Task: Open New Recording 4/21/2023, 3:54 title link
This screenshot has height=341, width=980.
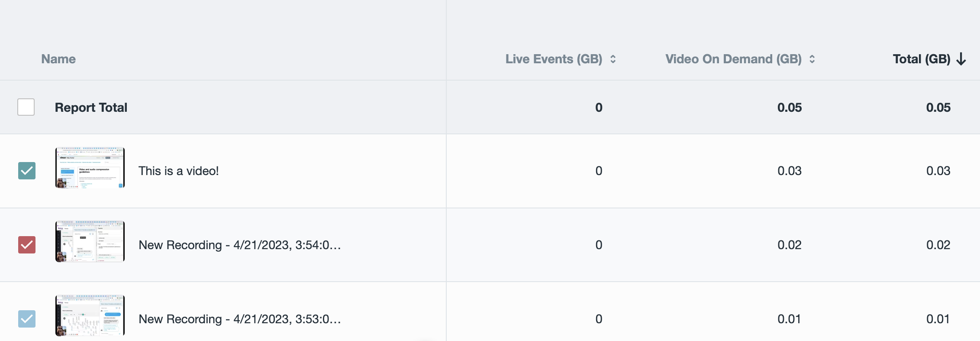Action: coord(240,245)
